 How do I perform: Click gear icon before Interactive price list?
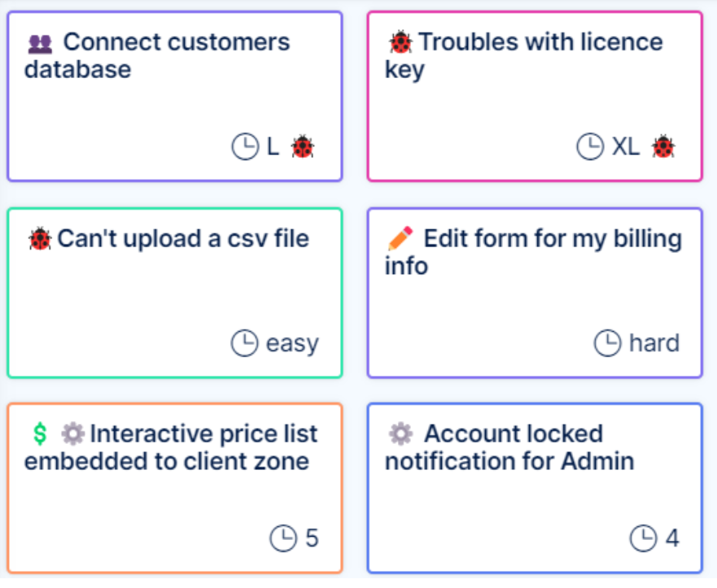73,434
